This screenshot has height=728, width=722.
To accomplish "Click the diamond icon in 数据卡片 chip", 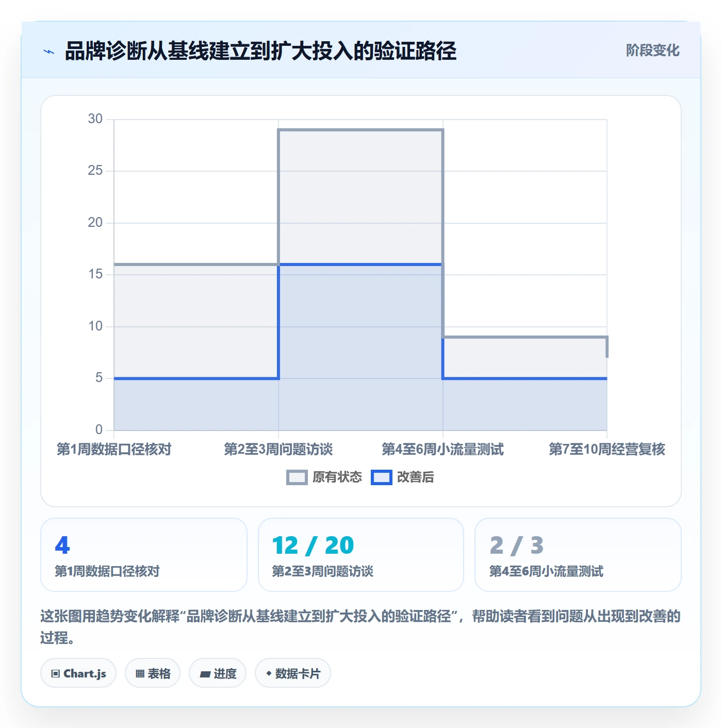I will 269,674.
